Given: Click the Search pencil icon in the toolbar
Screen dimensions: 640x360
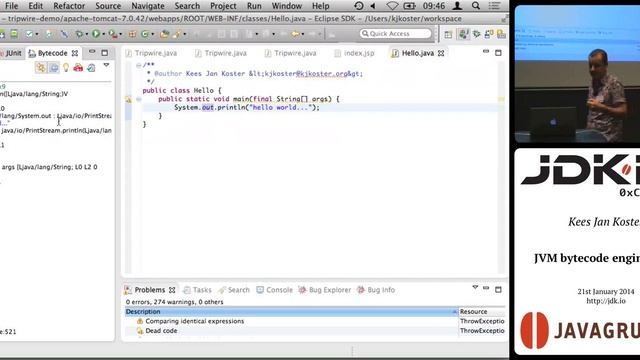Looking at the screenshot, I should click(176, 34).
